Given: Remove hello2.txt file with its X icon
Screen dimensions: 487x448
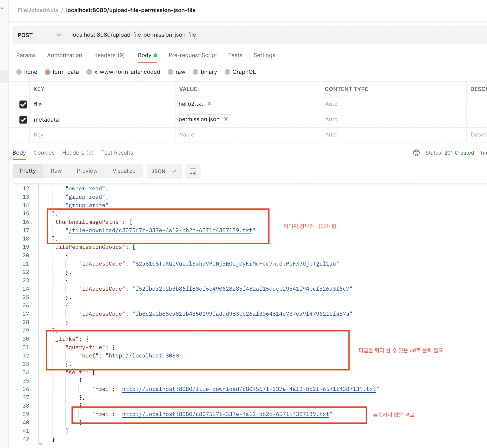Looking at the screenshot, I should (209, 104).
